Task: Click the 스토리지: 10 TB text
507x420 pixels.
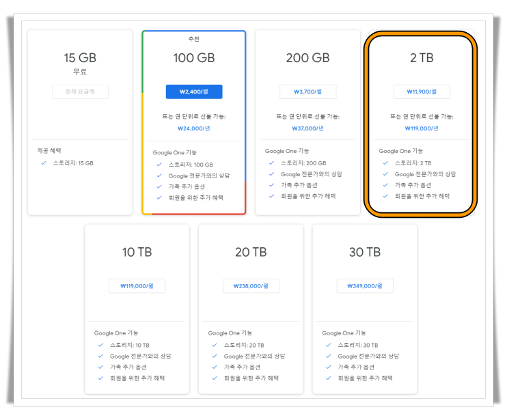Action: coord(130,345)
